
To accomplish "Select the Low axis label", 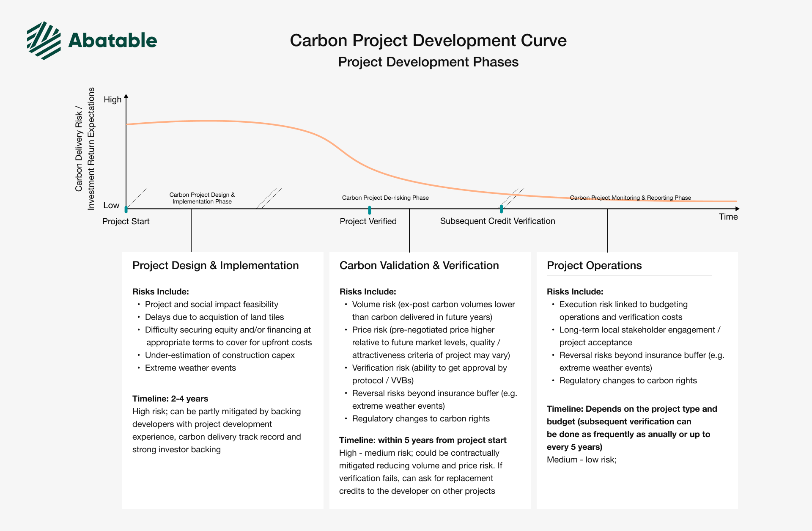I will click(x=112, y=205).
